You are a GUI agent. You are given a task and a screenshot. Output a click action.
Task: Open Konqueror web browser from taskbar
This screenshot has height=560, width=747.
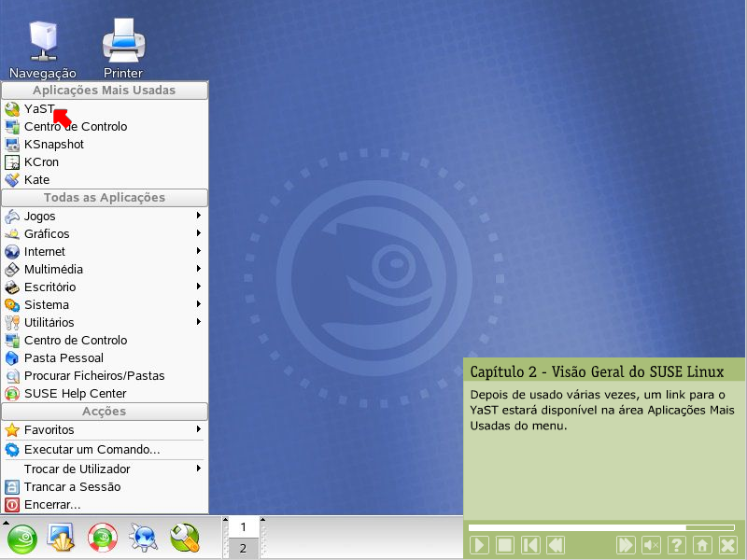pyautogui.click(x=144, y=538)
